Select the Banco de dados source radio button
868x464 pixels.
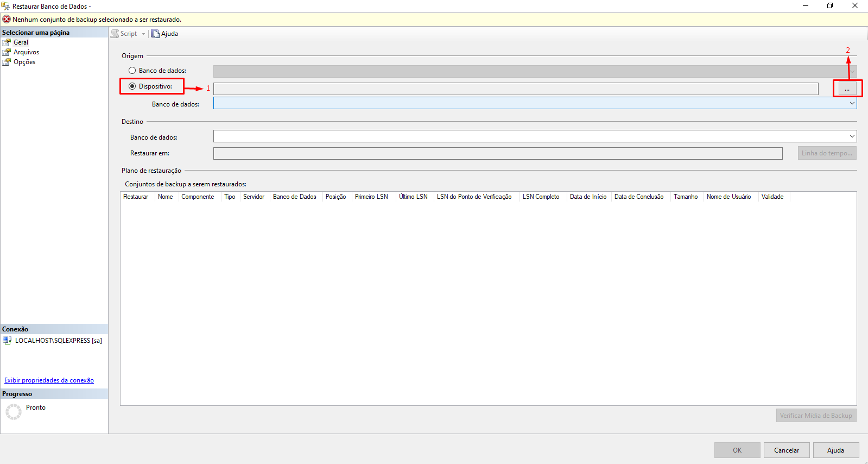coord(132,71)
